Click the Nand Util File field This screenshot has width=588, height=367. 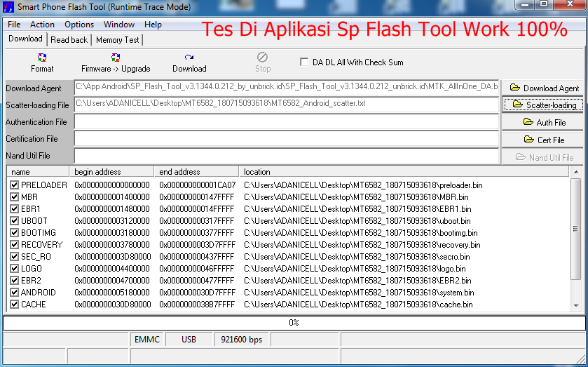[287, 155]
